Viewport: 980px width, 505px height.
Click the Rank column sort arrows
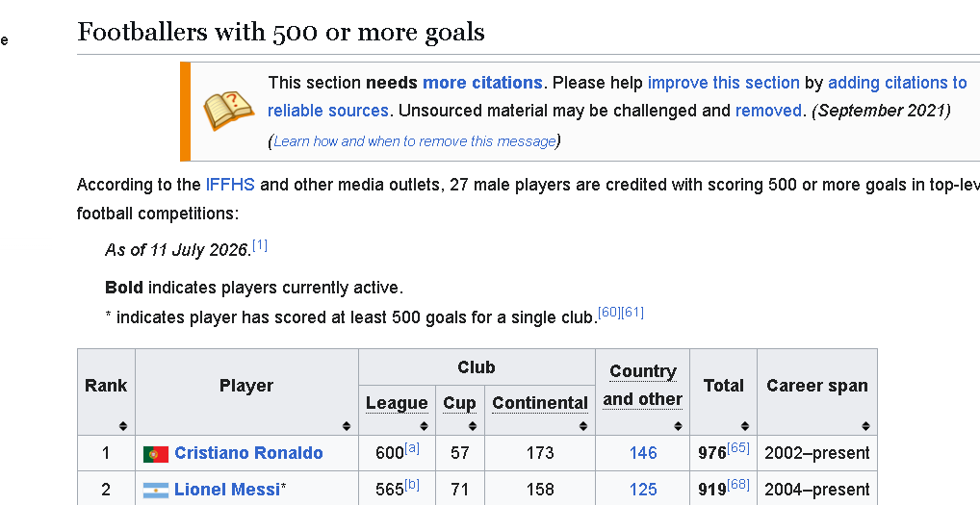coord(123,426)
